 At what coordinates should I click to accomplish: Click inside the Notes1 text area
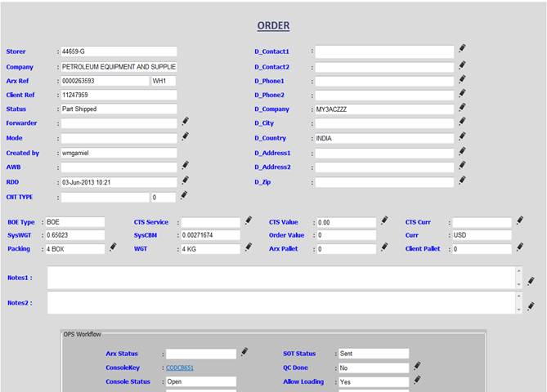281,278
